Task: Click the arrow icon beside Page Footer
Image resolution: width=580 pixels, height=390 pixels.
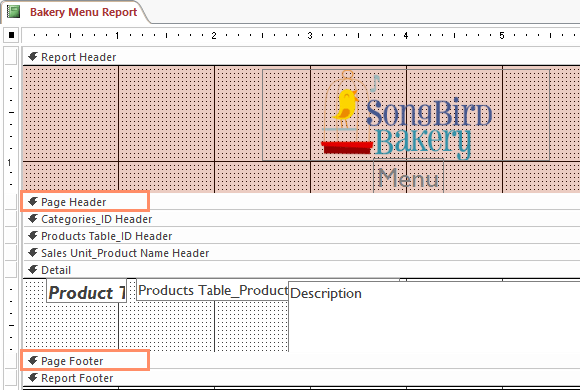Action: pyautogui.click(x=33, y=360)
